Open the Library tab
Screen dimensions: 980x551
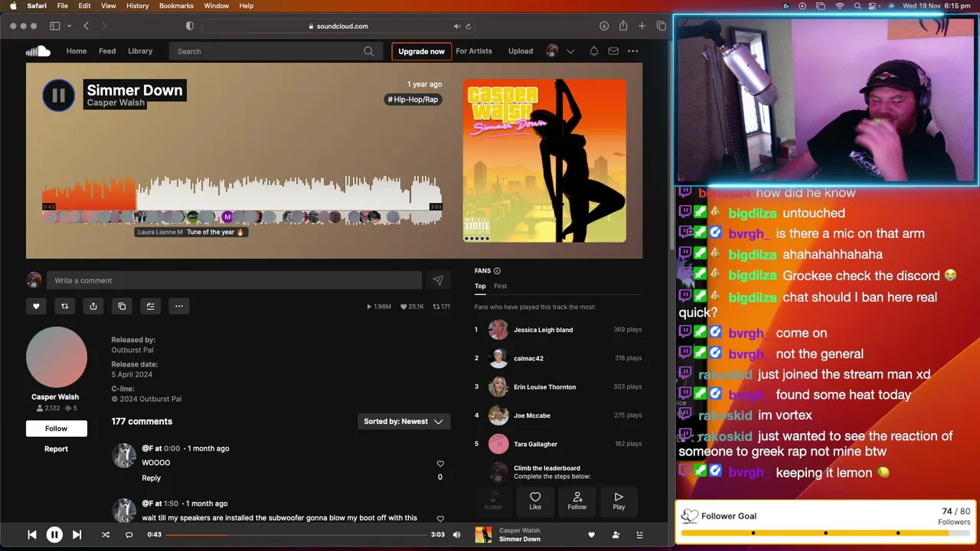(140, 51)
